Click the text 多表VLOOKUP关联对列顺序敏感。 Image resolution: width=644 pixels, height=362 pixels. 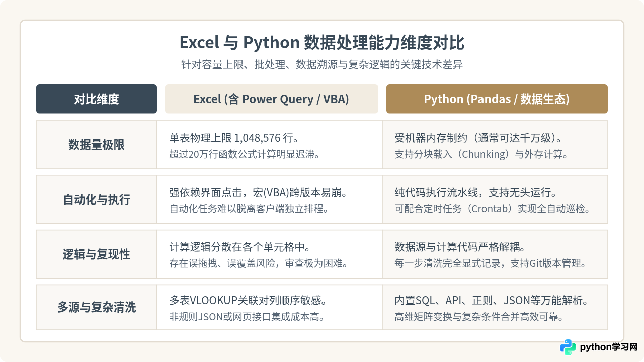[x=249, y=301]
